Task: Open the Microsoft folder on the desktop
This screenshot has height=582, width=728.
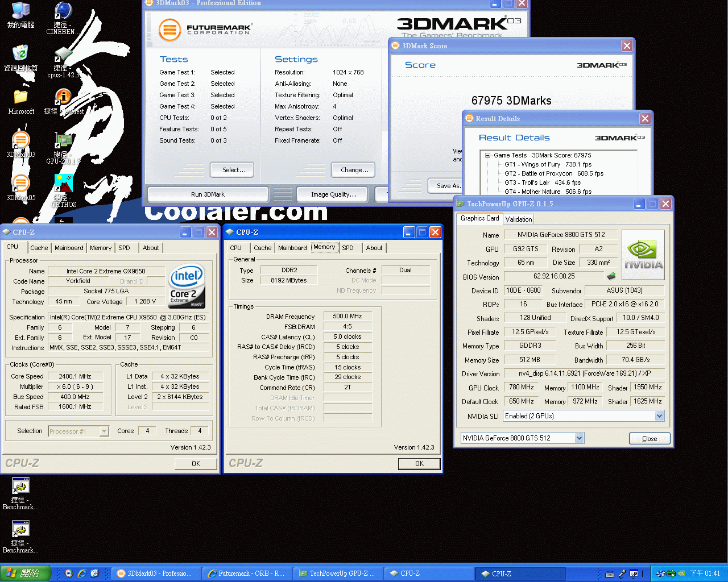Action: tap(20, 101)
